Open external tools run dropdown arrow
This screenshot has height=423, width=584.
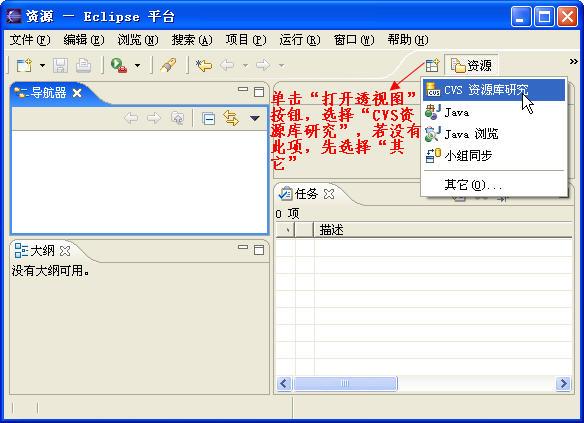[137, 66]
